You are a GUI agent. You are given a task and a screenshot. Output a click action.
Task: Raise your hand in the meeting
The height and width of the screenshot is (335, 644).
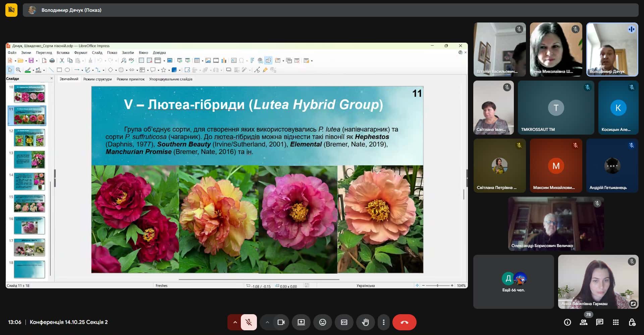[365, 322]
